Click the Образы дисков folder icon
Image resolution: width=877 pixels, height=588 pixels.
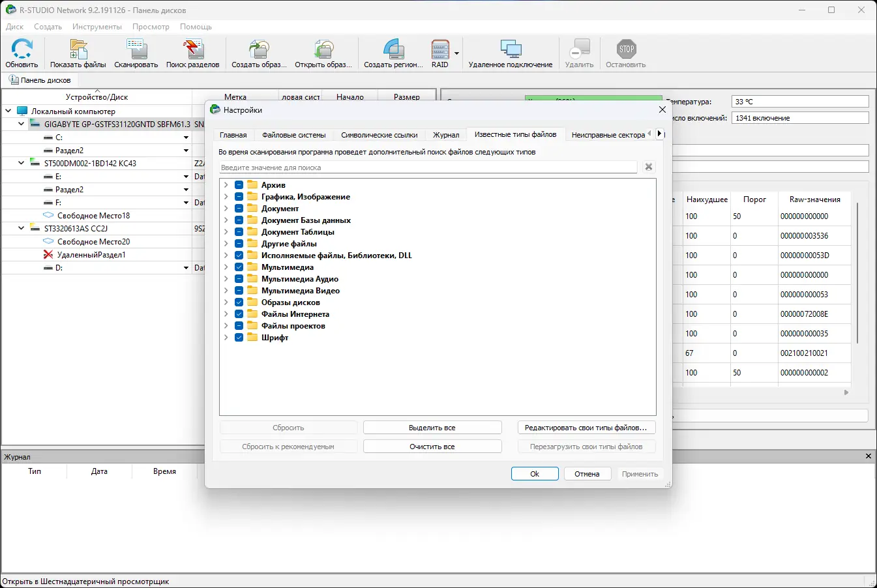[x=252, y=302]
